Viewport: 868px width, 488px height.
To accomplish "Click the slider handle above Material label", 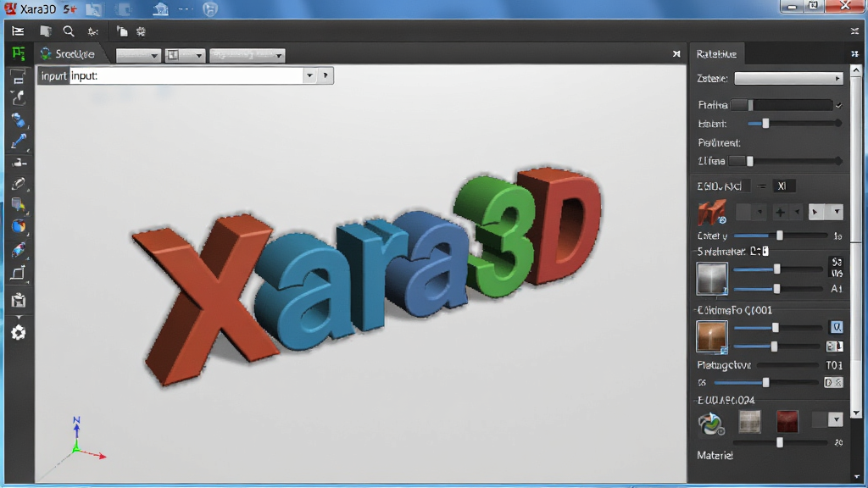I will [x=780, y=442].
